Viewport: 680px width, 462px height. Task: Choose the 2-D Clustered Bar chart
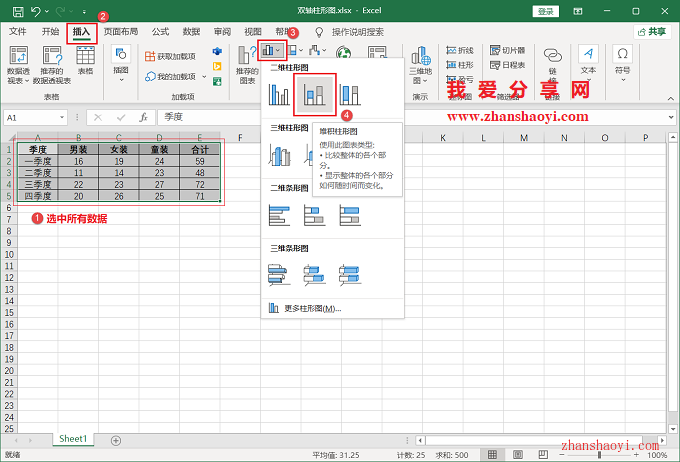pyautogui.click(x=279, y=215)
